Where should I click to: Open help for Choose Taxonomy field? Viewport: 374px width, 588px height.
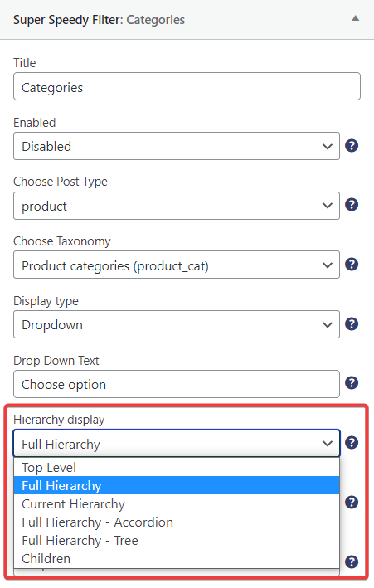[352, 265]
